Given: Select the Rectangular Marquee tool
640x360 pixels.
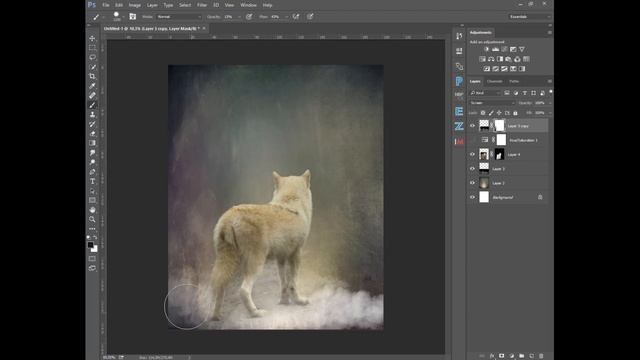Looking at the screenshot, I should click(x=92, y=48).
